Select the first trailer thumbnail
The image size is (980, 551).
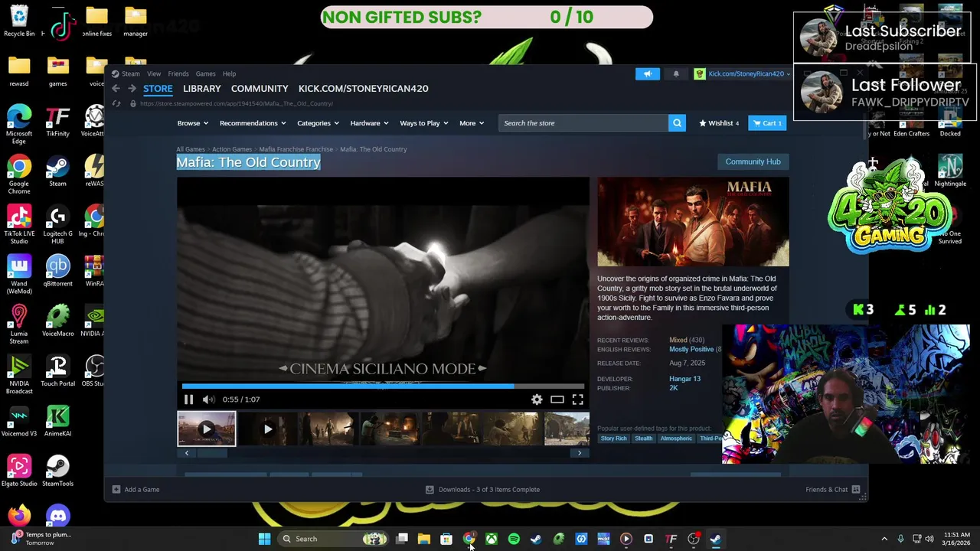click(207, 429)
